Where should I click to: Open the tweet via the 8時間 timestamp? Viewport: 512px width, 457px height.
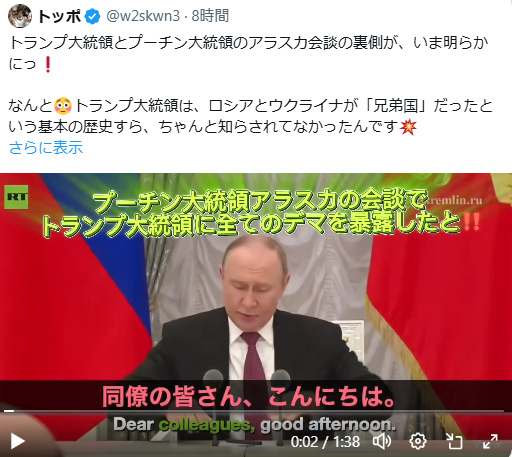click(210, 16)
